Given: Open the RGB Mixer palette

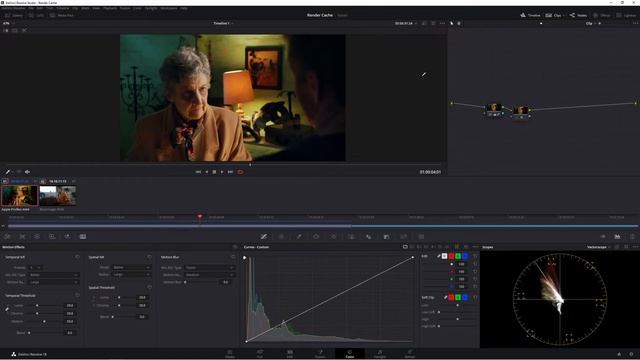Looking at the screenshot, I should pos(52,236).
